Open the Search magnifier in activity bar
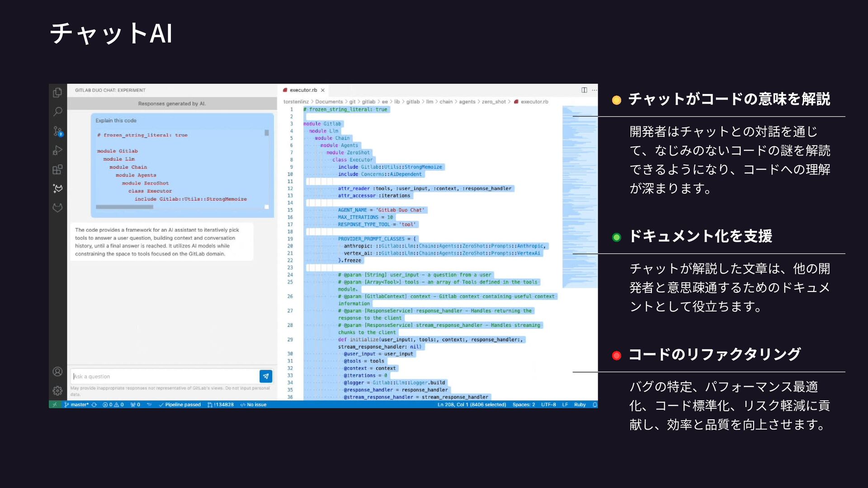The height and width of the screenshot is (488, 868). tap(57, 112)
